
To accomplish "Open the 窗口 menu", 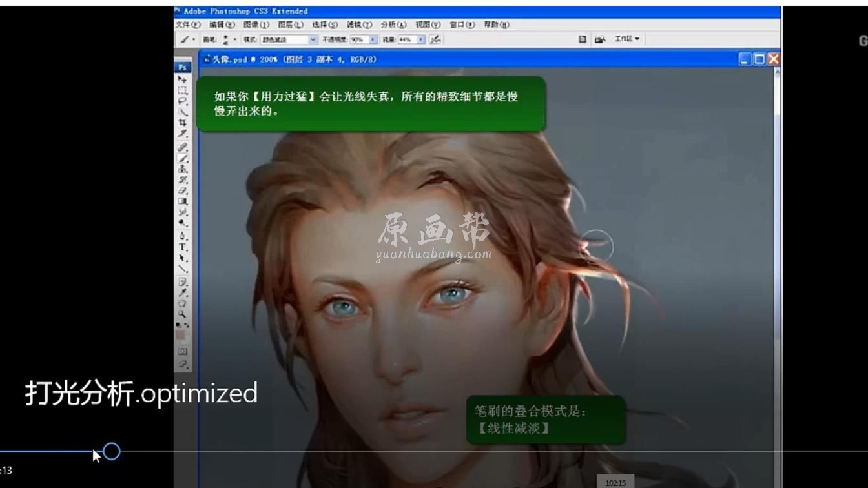I will 462,25.
